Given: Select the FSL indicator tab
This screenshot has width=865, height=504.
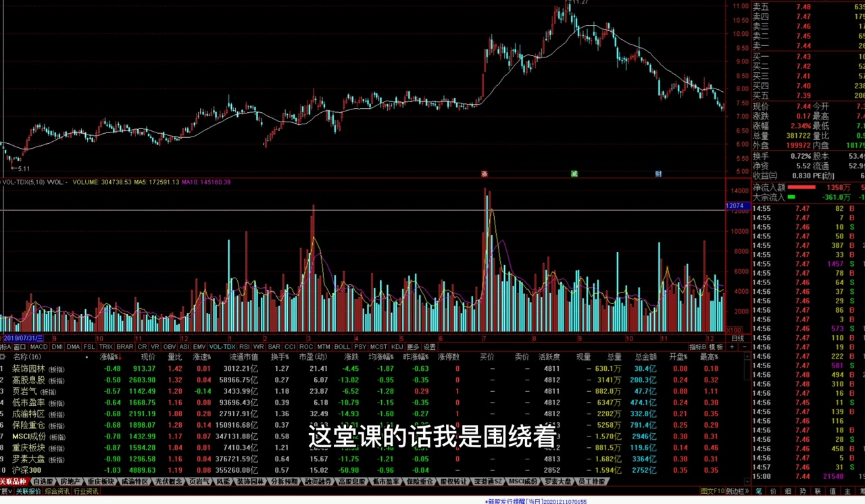Looking at the screenshot, I should (x=89, y=347).
